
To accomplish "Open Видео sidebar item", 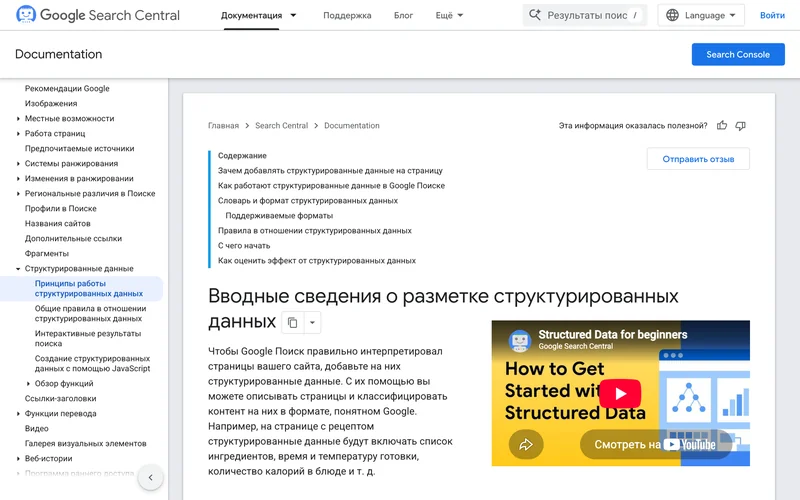I will coord(36,429).
